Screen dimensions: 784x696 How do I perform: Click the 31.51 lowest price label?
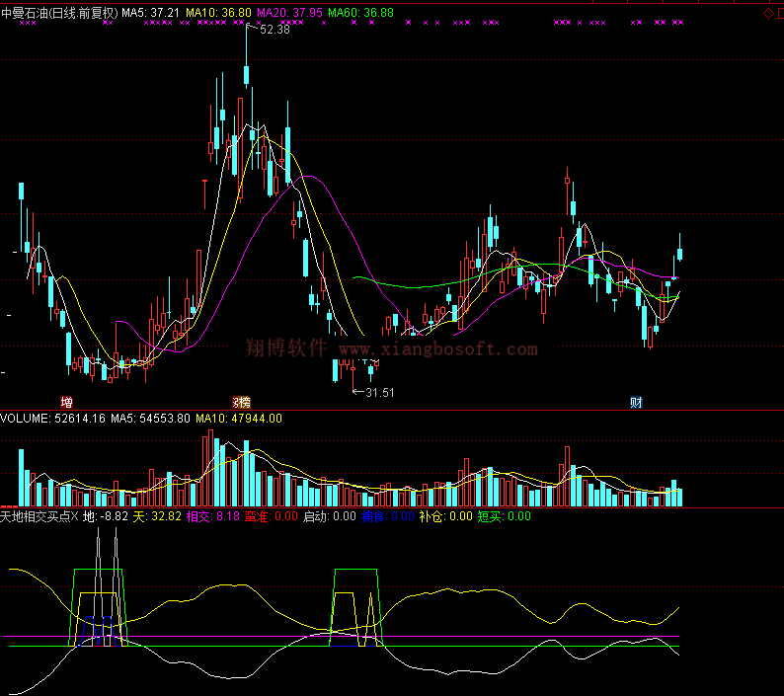(379, 393)
